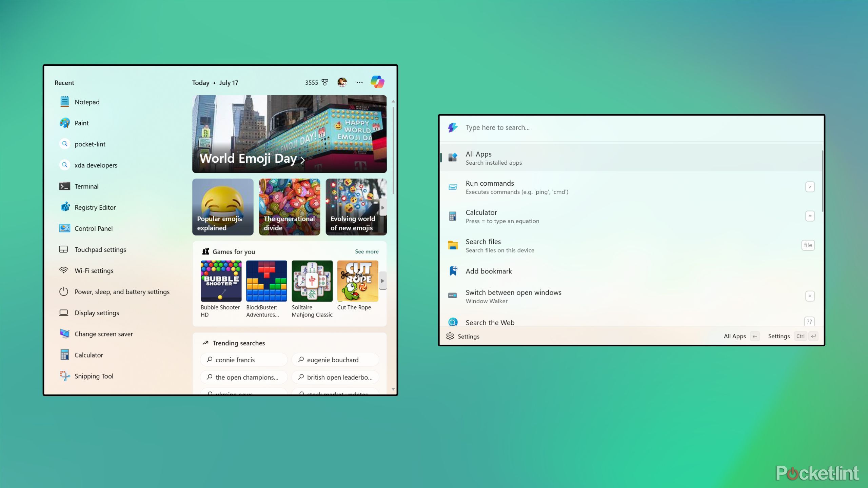Search trending connie francis
Screen dimensions: 868x488
tap(244, 360)
